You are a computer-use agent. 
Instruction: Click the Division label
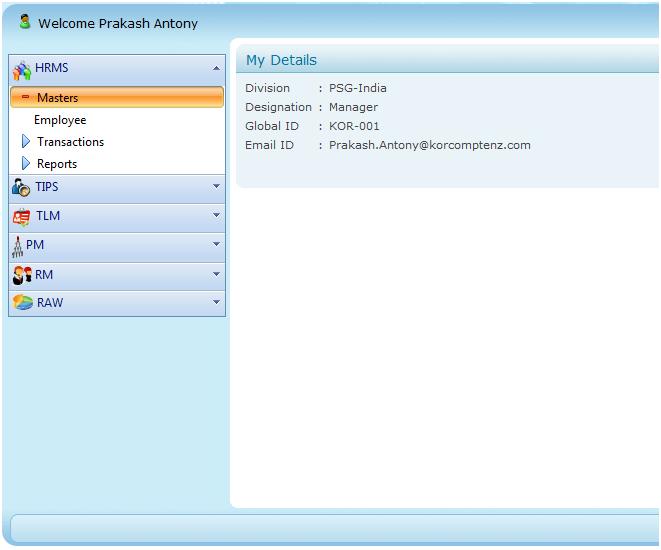click(267, 88)
